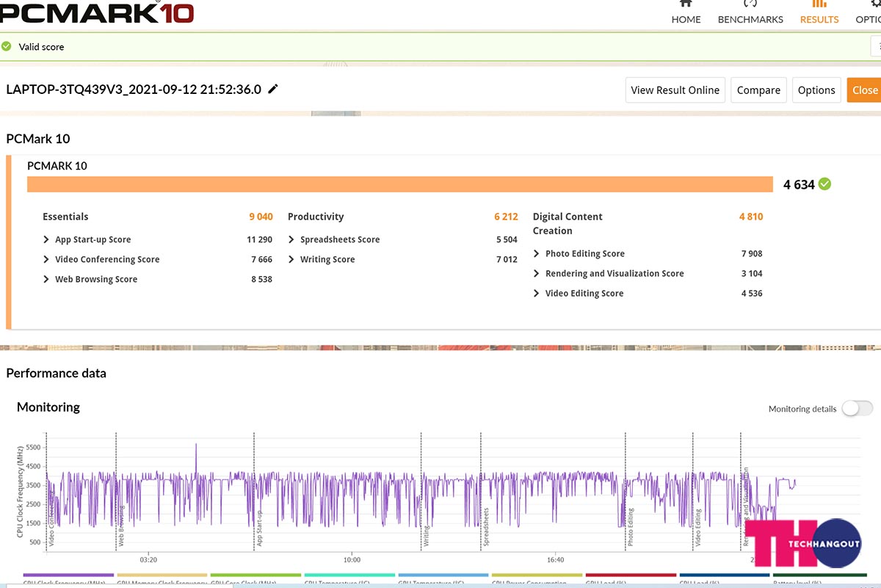The image size is (881, 588).
Task: Switch to the RESULTS tab
Action: coord(819,12)
